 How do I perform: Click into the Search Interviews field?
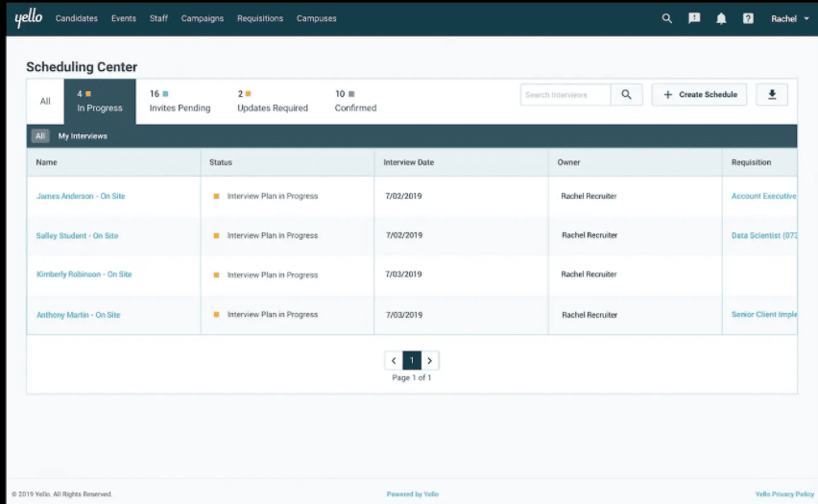[565, 95]
